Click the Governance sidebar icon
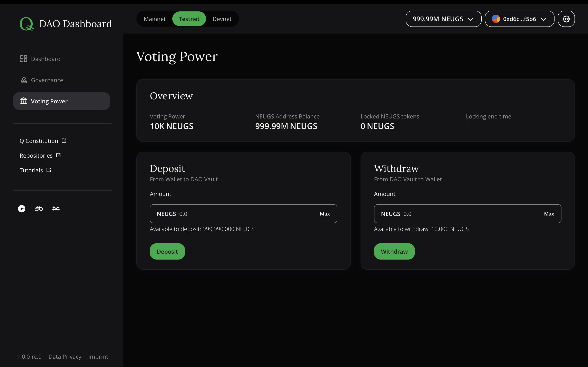 pos(23,80)
